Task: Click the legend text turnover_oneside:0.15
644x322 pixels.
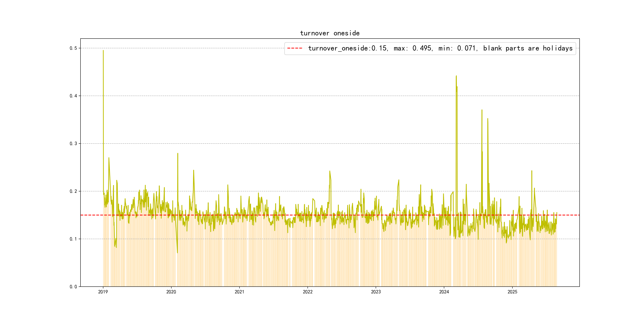Action: [x=348, y=48]
